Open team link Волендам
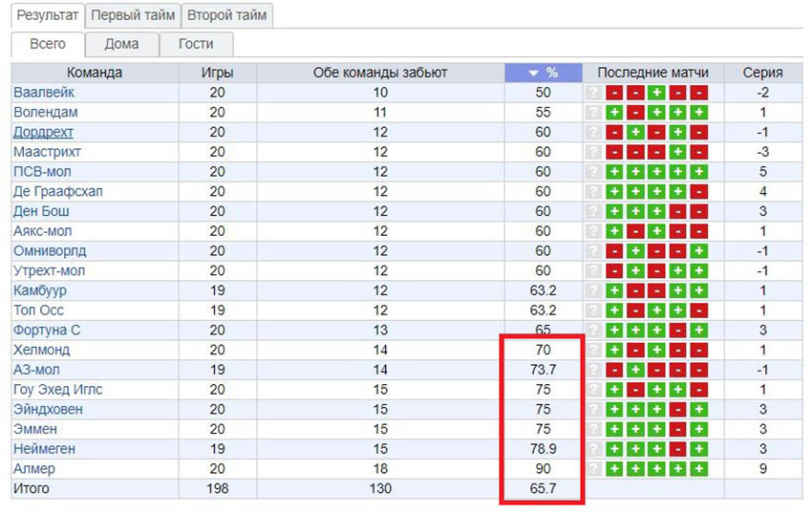Image resolution: width=812 pixels, height=514 pixels. point(46,112)
